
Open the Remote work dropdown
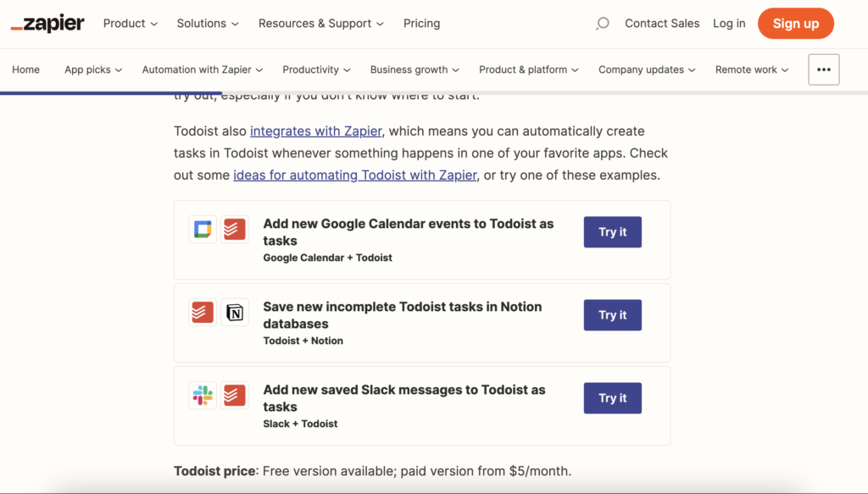752,69
